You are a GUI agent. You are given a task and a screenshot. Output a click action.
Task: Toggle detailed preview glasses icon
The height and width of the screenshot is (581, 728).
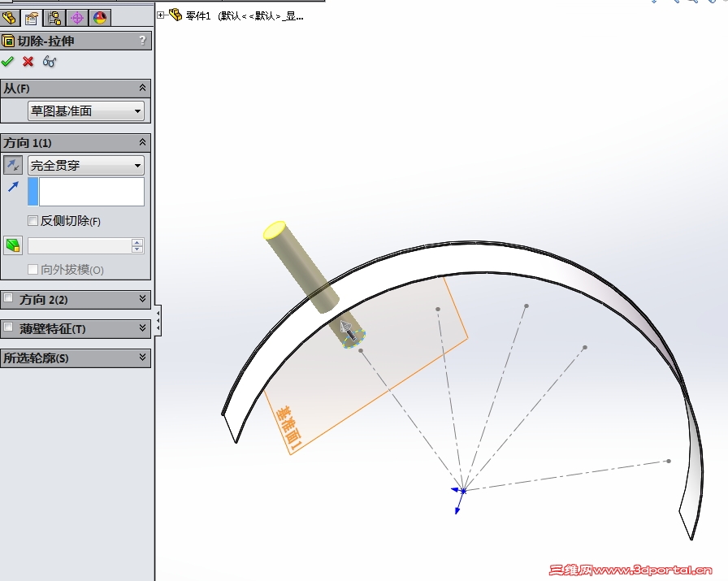50,61
